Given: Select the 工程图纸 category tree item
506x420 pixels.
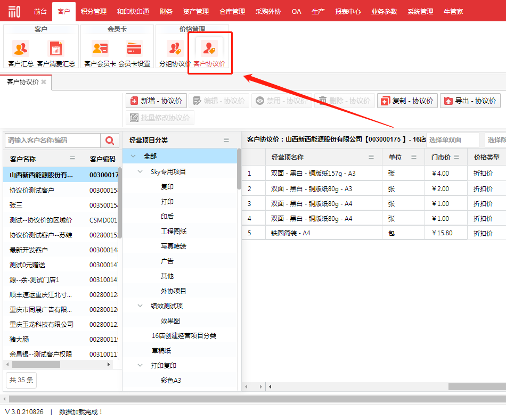Looking at the screenshot, I should (174, 232).
